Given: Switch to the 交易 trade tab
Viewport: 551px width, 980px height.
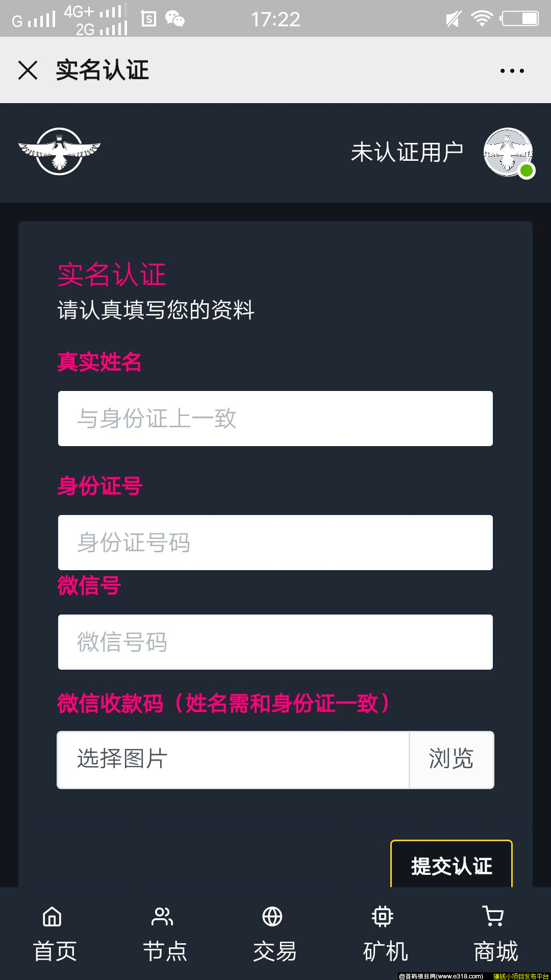Looking at the screenshot, I should click(x=275, y=934).
